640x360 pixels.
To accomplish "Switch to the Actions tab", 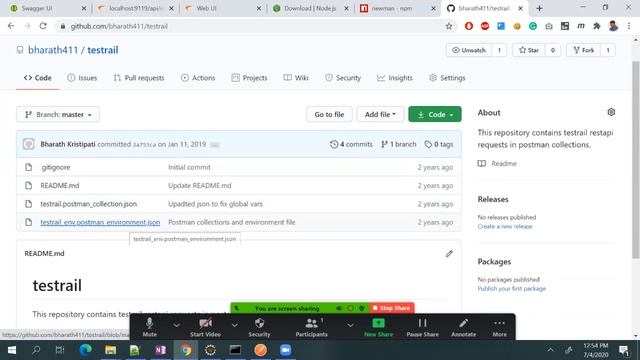I will pyautogui.click(x=198, y=78).
